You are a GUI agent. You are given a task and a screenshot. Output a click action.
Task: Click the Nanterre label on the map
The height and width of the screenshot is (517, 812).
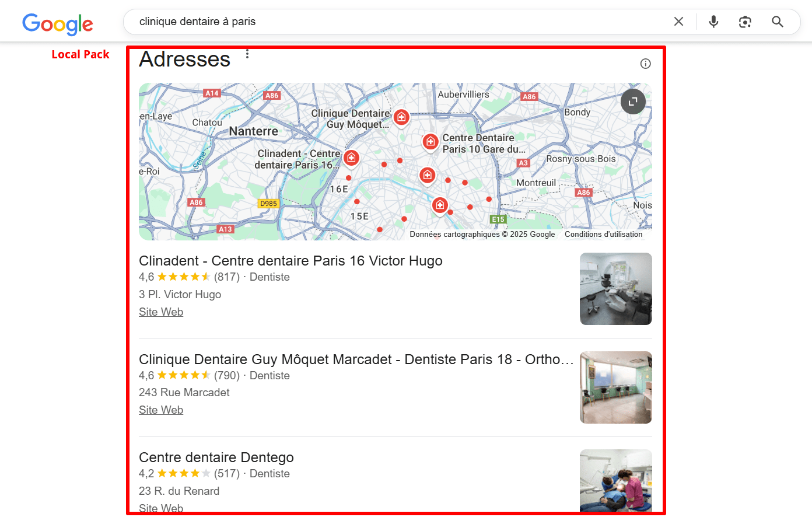coord(254,131)
